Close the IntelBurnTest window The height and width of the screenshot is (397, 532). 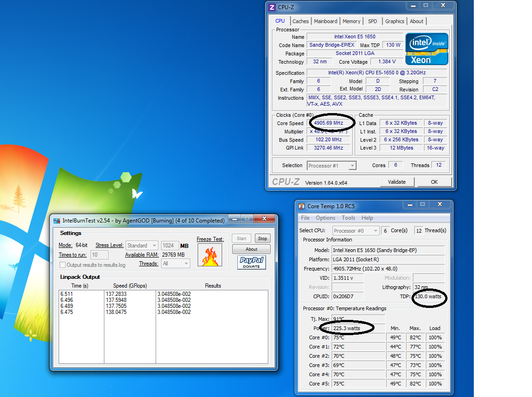coord(264,219)
